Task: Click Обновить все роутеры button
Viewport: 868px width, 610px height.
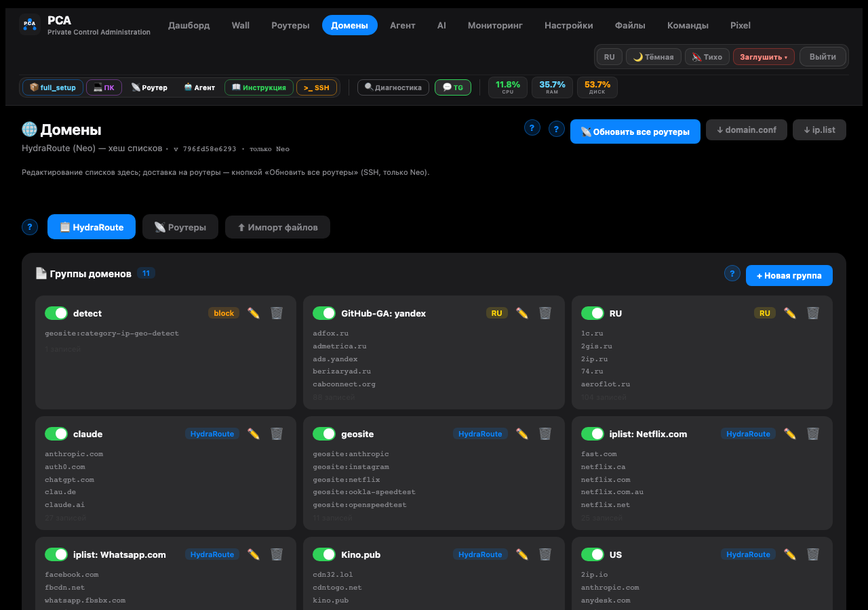Action: (x=635, y=131)
